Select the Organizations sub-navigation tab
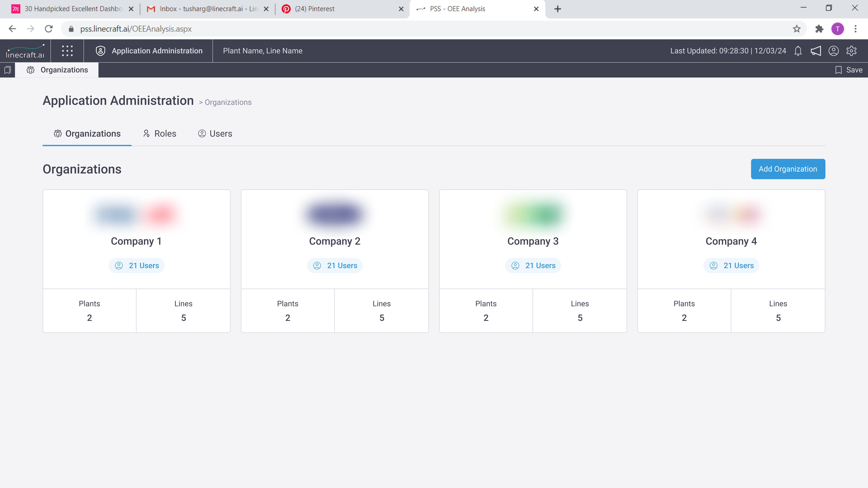868x488 pixels. [87, 133]
